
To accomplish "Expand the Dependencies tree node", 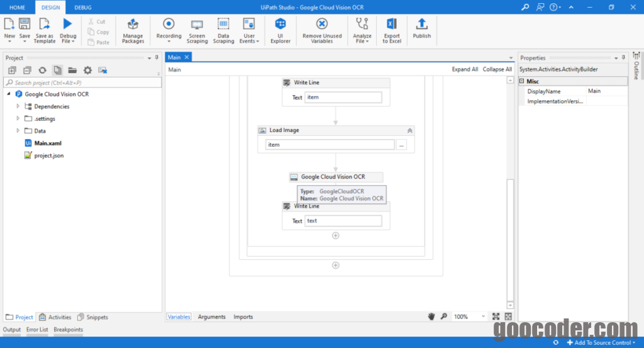I will click(18, 106).
